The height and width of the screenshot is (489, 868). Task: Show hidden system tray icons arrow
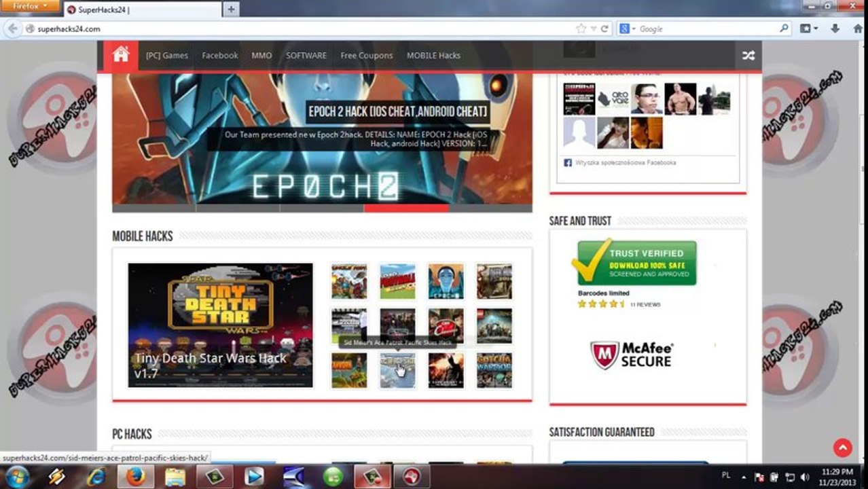744,477
